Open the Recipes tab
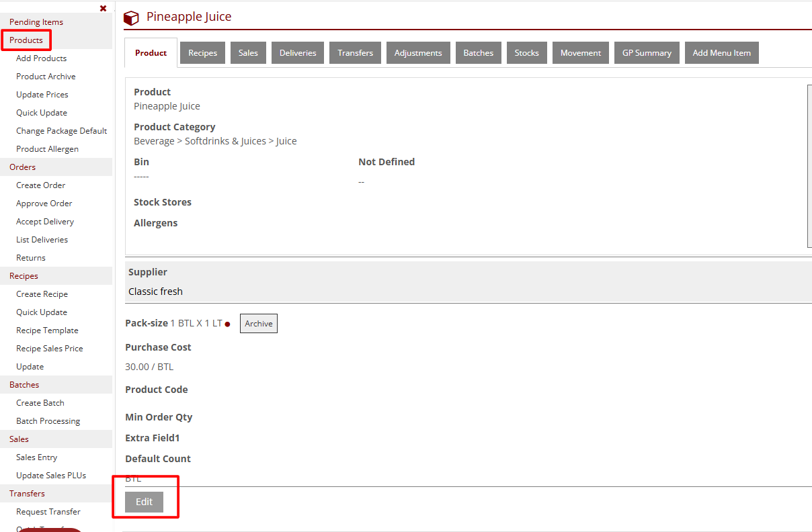The image size is (812, 532). [x=202, y=53]
